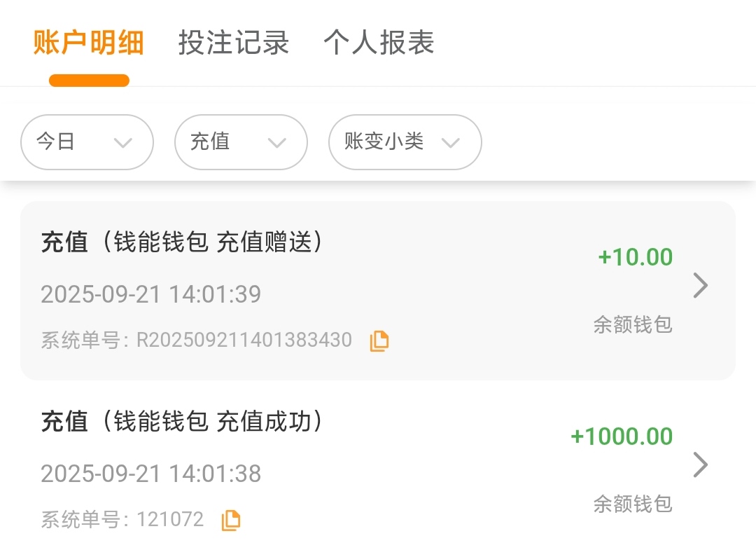The width and height of the screenshot is (756, 550).
Task: Click the +1000.00 amount
Action: click(622, 436)
